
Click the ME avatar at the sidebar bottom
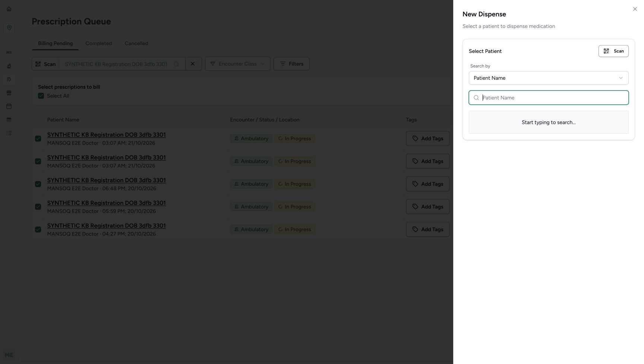(x=9, y=355)
